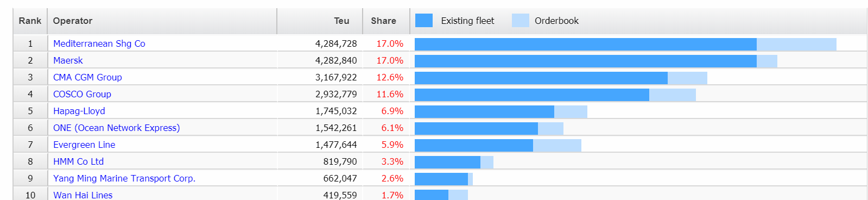868x200 pixels.
Task: Open ONE (Ocean Network Express) link
Action: (116, 128)
